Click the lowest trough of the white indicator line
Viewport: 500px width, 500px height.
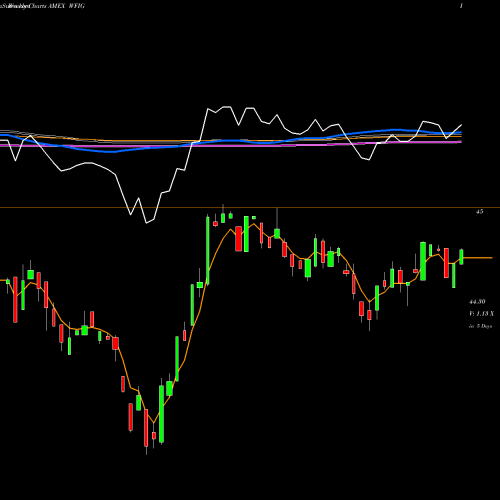tap(147, 223)
